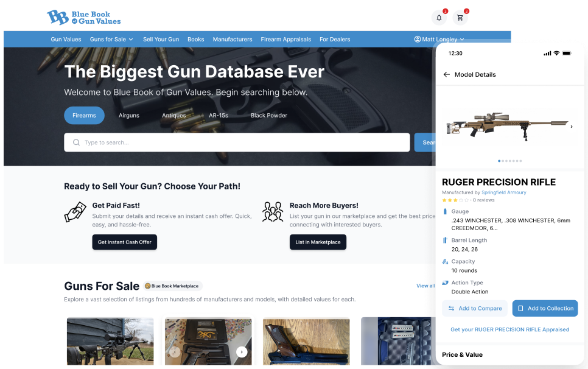The height and width of the screenshot is (369, 588).
Task: Click the Reach More Buyers people icon
Action: pos(273,211)
